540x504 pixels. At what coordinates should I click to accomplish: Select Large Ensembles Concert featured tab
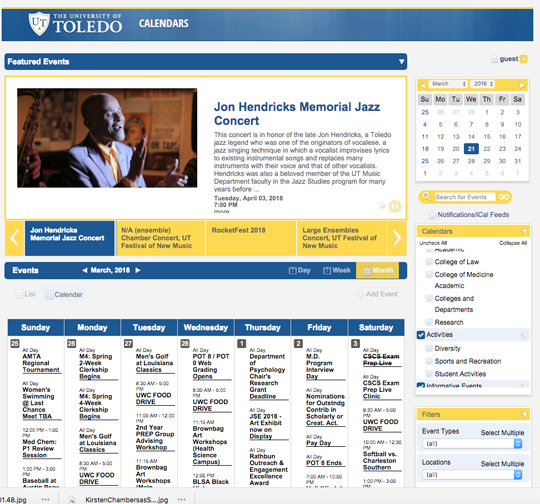tap(342, 238)
